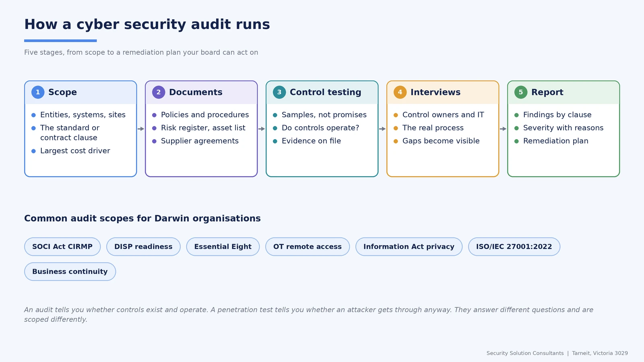This screenshot has height=362, width=644.
Task: Click the purple step 2 badge
Action: [x=159, y=92]
